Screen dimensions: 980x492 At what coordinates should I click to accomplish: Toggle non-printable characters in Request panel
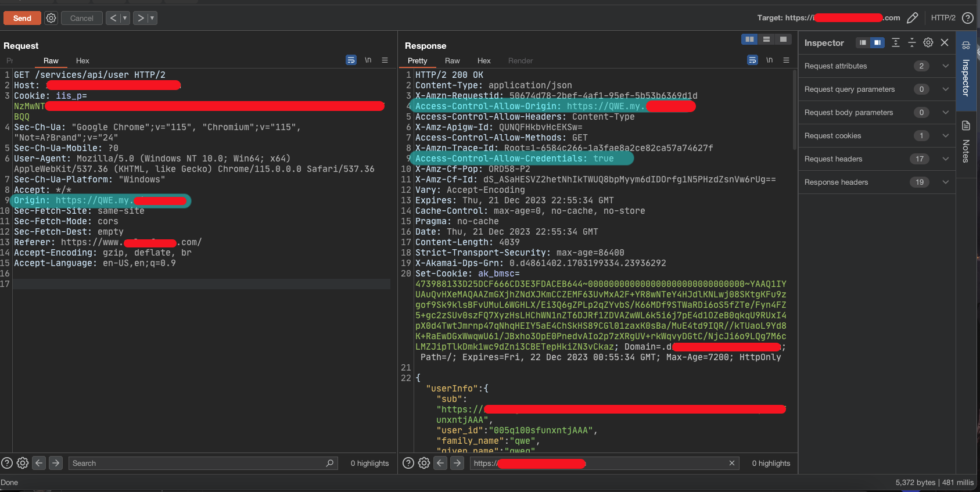tap(368, 60)
